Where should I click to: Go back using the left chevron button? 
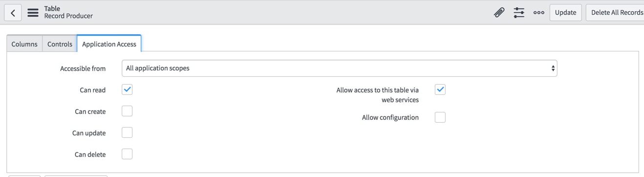pos(13,13)
